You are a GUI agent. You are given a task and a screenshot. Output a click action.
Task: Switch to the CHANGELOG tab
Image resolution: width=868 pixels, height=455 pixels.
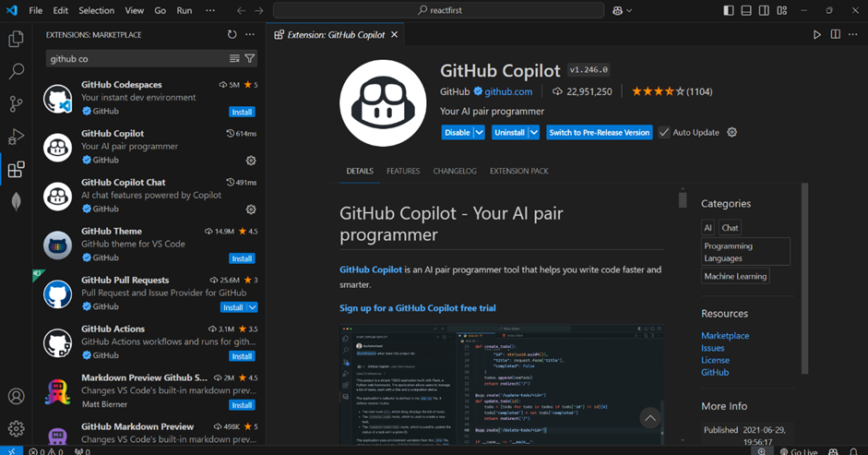455,172
